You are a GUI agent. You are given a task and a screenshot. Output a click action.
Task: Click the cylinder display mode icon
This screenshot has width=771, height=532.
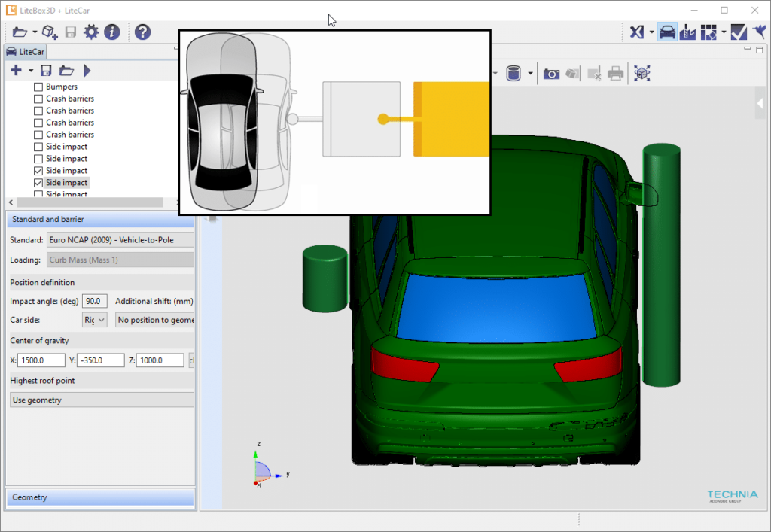(513, 74)
